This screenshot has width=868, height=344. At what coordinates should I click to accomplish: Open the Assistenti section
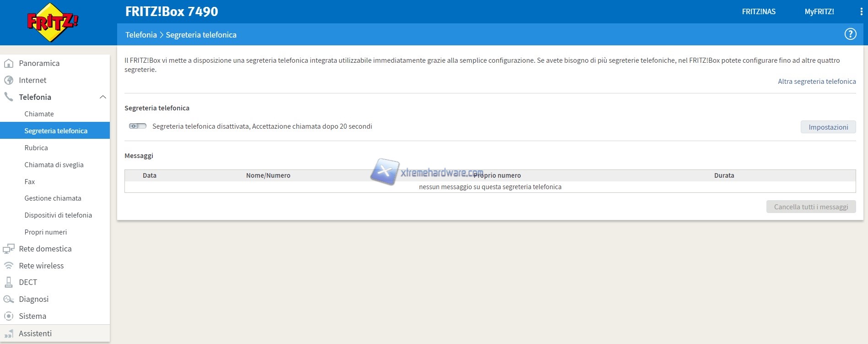pos(35,333)
